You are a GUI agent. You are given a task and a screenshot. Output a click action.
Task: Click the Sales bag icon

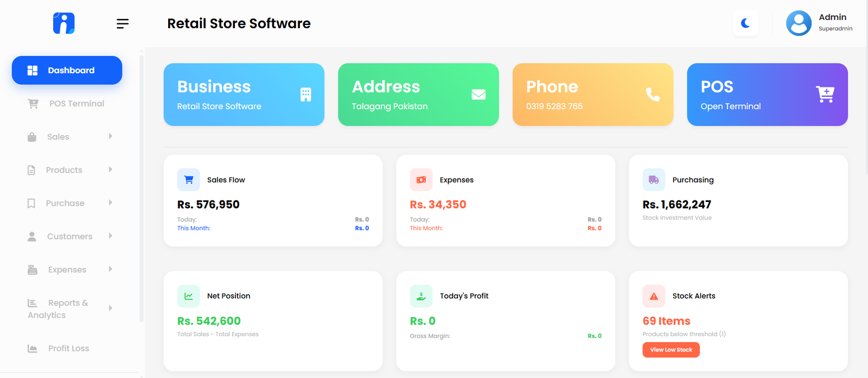click(32, 137)
